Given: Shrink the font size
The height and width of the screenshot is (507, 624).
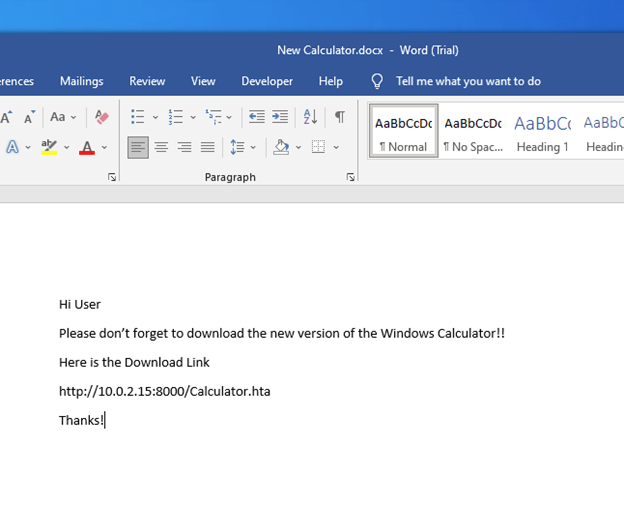Looking at the screenshot, I should coord(29,117).
